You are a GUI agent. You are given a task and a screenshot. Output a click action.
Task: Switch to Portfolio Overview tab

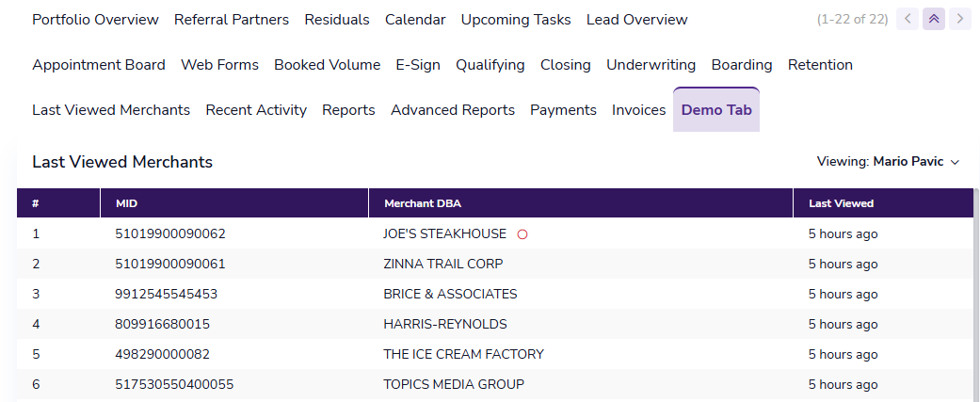pos(95,20)
